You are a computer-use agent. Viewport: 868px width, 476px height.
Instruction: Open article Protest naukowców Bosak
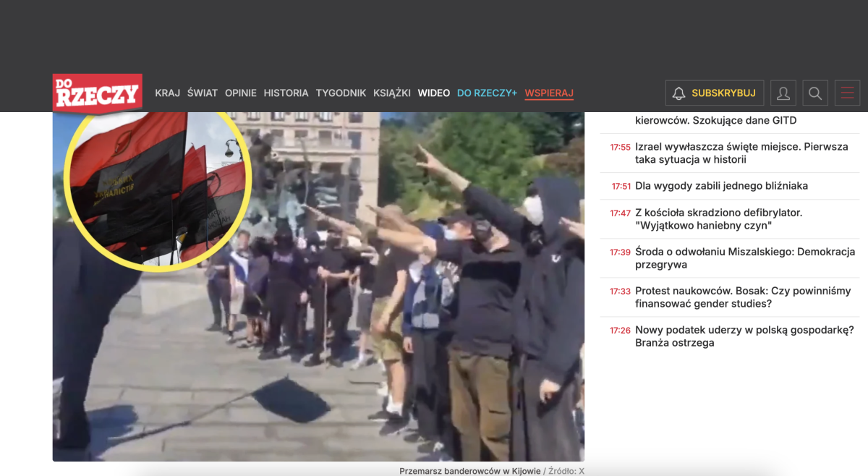pyautogui.click(x=743, y=297)
